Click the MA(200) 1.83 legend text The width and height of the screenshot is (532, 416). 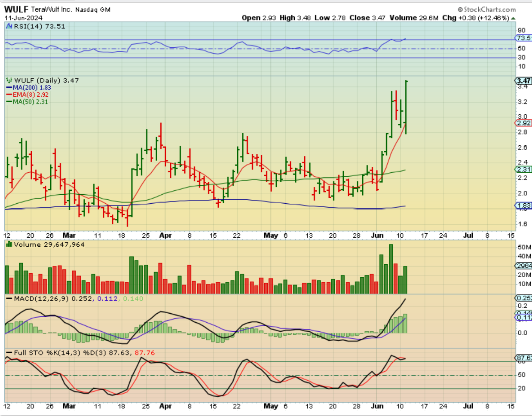point(32,88)
